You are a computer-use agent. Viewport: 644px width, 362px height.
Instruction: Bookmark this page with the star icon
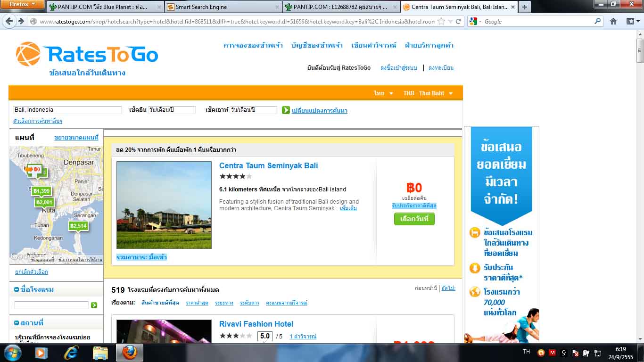pyautogui.click(x=441, y=21)
